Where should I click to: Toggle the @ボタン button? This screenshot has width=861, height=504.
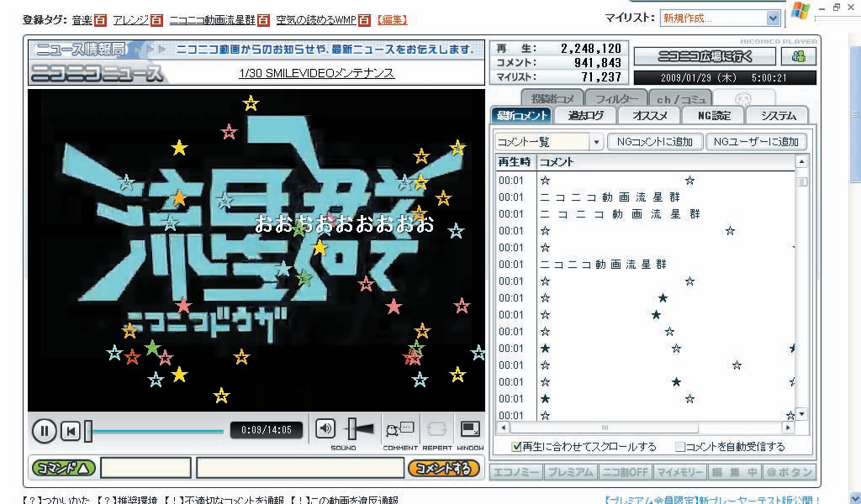tap(789, 471)
